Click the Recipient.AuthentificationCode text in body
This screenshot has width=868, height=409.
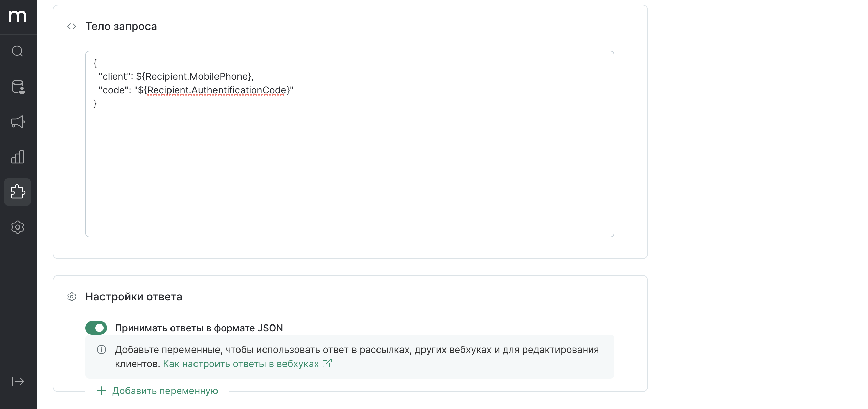[217, 90]
